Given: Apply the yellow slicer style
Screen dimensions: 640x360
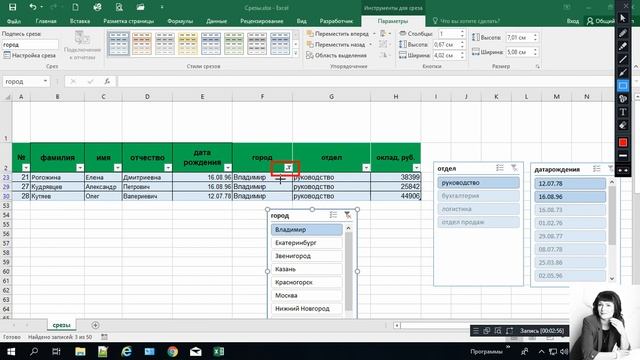Looking at the screenshot, I should [188, 44].
